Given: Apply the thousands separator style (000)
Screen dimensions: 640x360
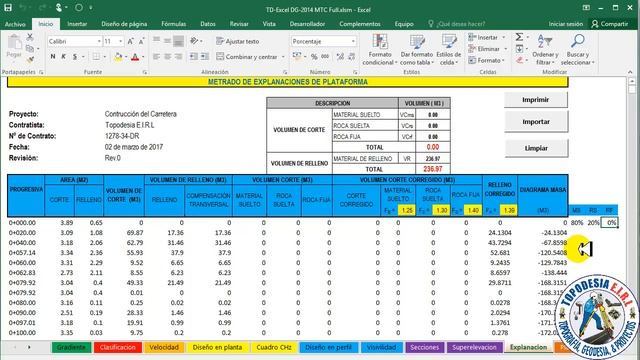Looking at the screenshot, I should click(x=325, y=57).
